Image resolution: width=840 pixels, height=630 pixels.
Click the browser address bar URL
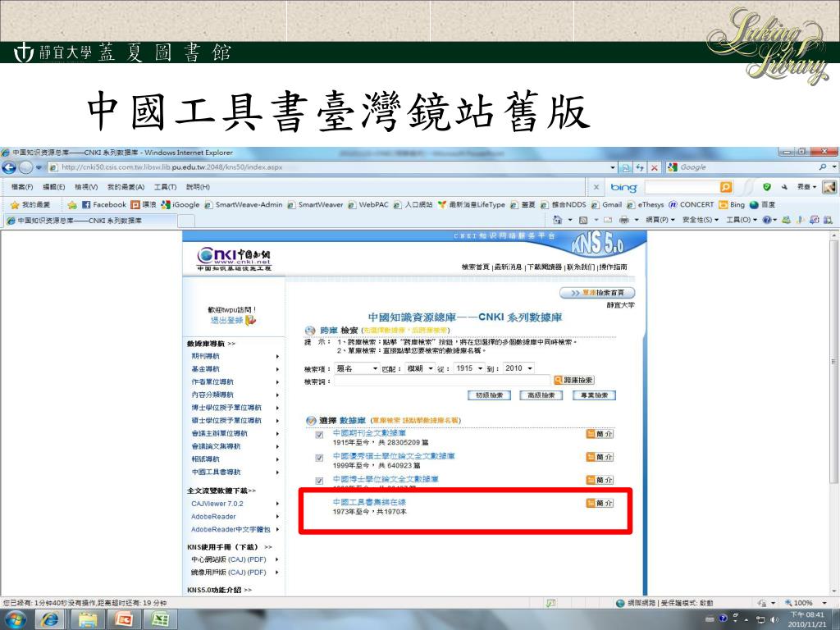tap(171, 167)
